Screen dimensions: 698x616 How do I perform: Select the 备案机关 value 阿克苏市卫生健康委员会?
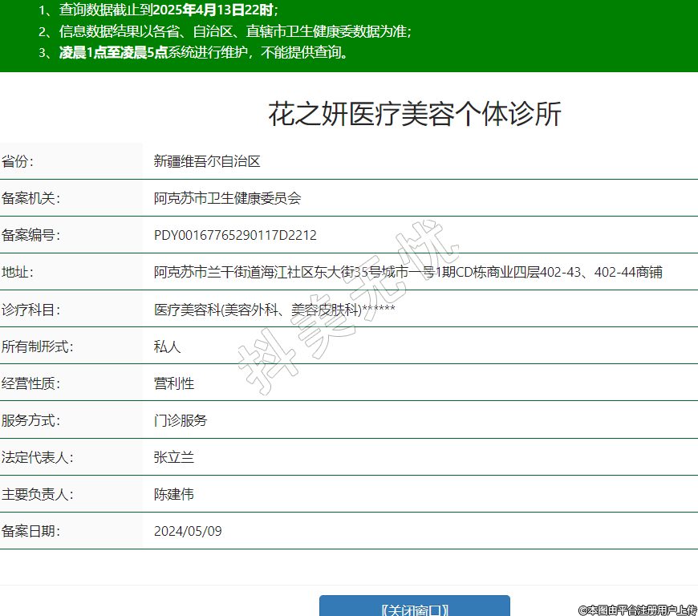tap(227, 198)
